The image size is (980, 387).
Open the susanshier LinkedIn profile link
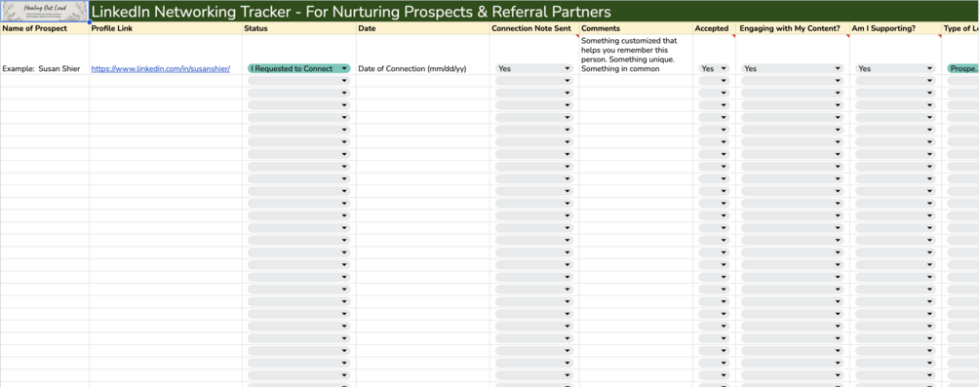[161, 69]
